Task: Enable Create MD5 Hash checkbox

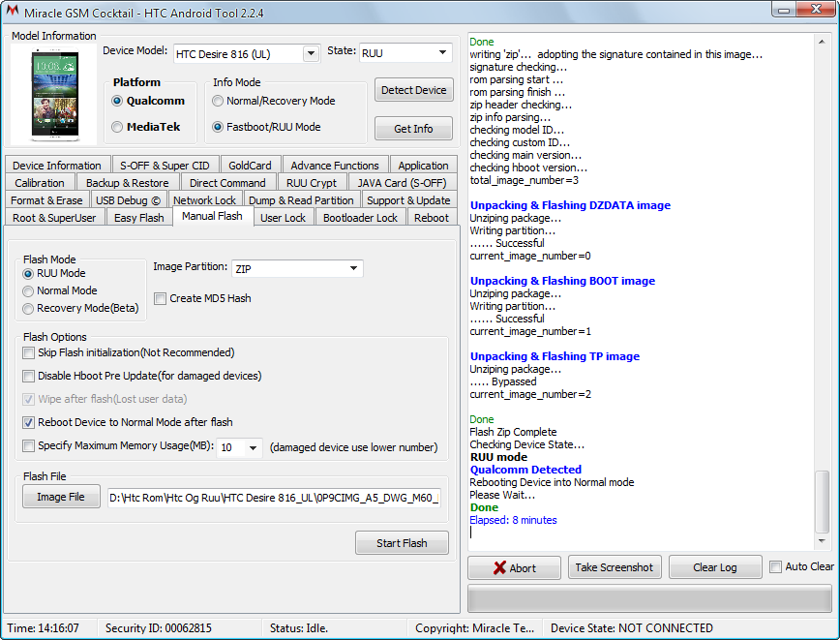Action: coord(160,298)
